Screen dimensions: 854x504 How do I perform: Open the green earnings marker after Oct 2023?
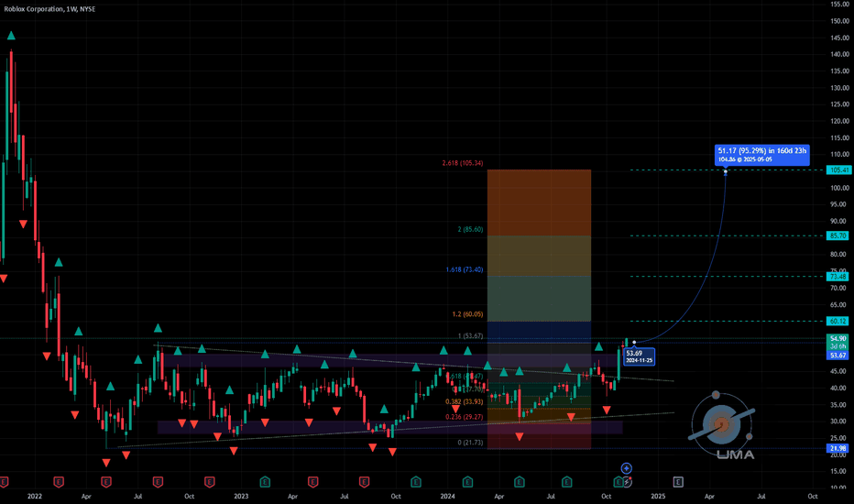coord(416,482)
